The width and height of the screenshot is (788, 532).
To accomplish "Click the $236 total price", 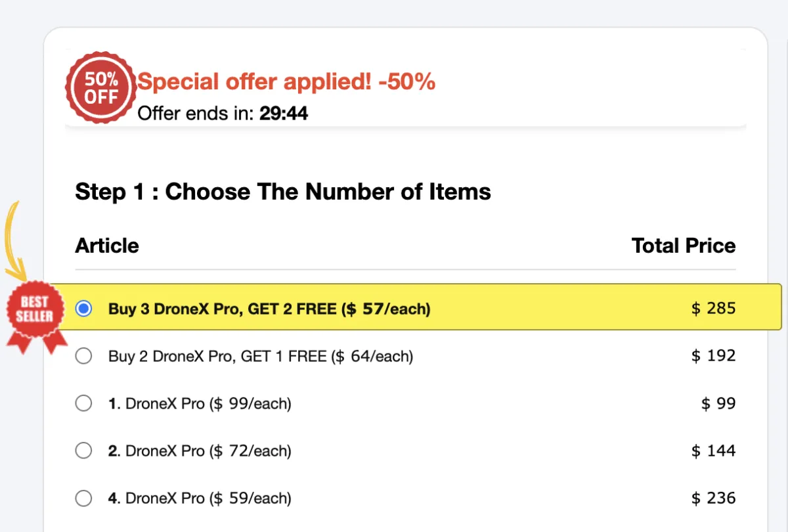I will click(x=713, y=499).
